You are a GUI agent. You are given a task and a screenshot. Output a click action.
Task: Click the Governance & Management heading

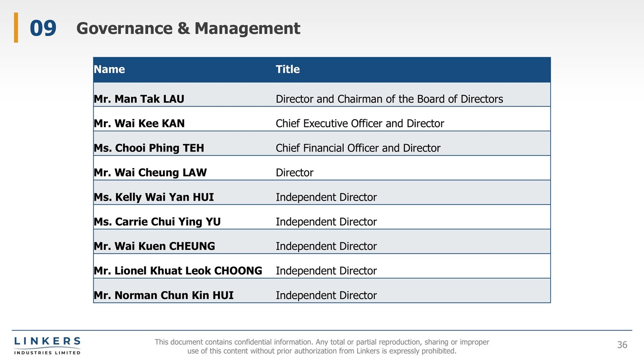click(x=188, y=28)
